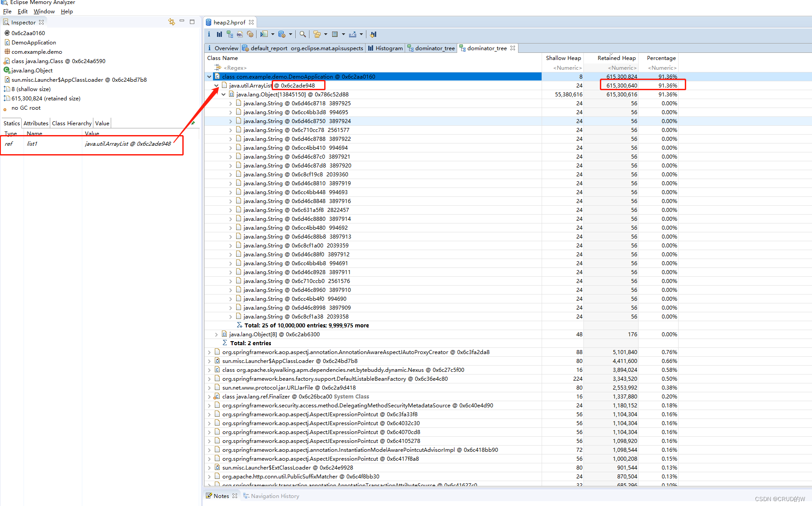Expand DefaultListableBeanFactory row
The image size is (812, 506).
click(209, 379)
